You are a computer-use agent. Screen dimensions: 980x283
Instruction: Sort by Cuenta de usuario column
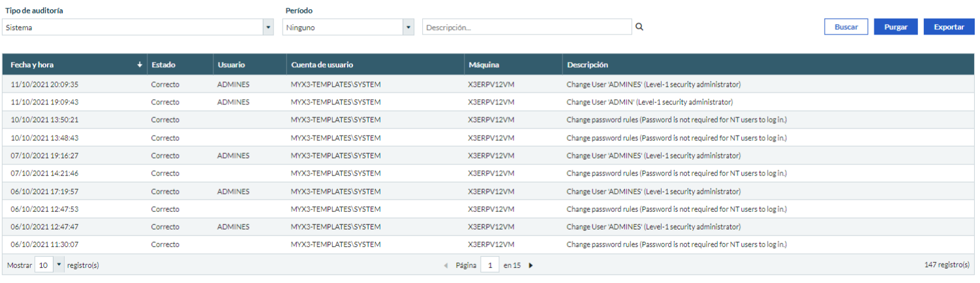pyautogui.click(x=322, y=65)
